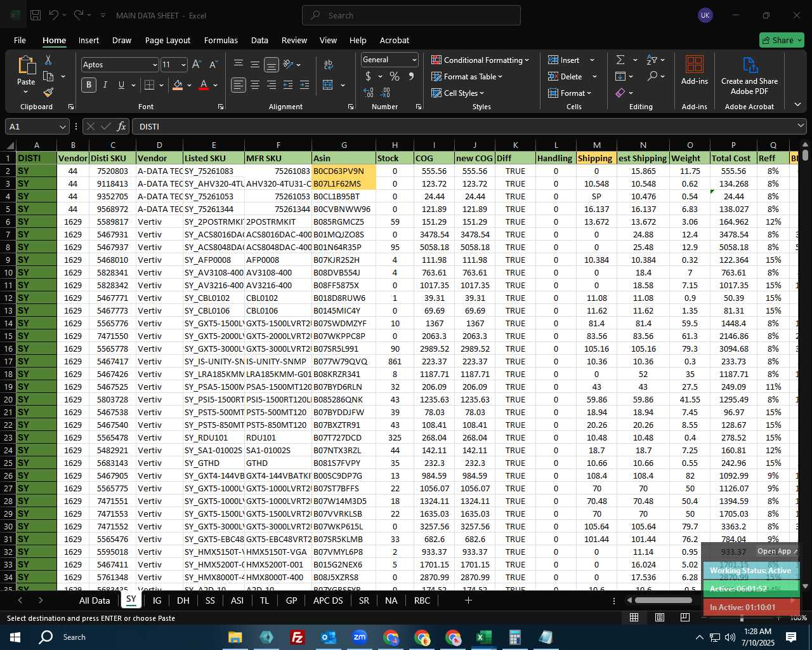Click the Percent Style icon
Viewport: 812px width, 650px height.
pyautogui.click(x=395, y=77)
